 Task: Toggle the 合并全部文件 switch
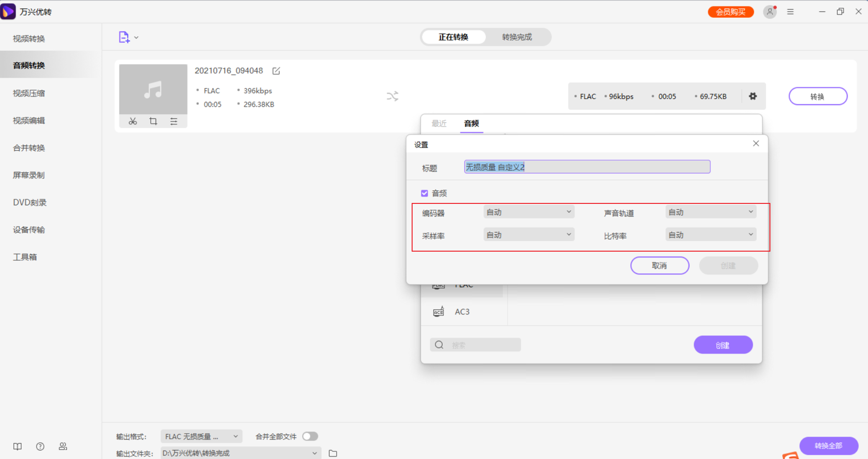[x=310, y=436]
